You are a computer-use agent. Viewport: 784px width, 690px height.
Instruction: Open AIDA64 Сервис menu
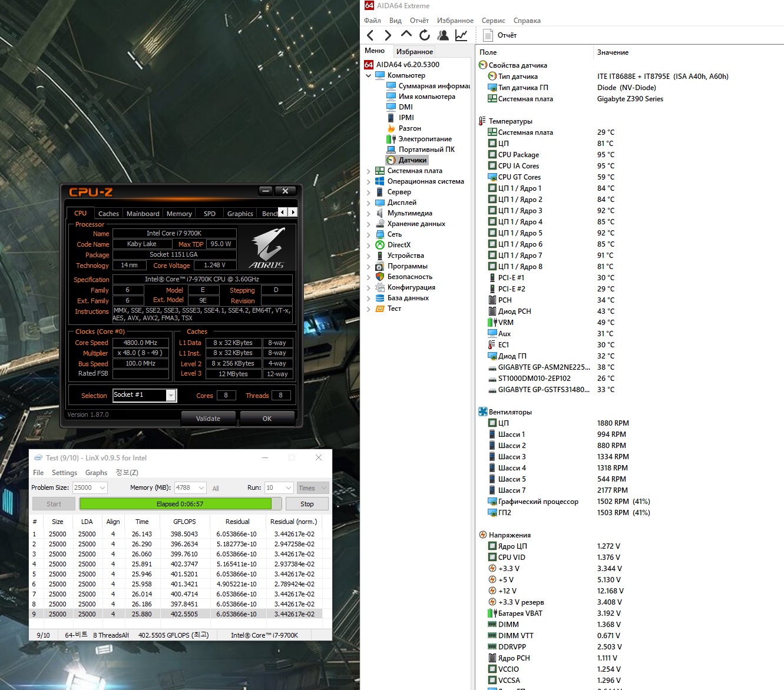[x=494, y=21]
